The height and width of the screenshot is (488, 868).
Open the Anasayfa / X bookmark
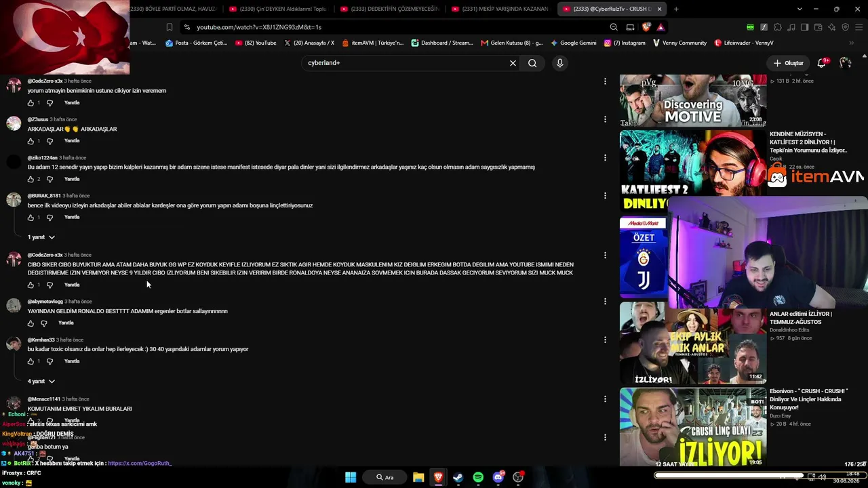click(309, 43)
